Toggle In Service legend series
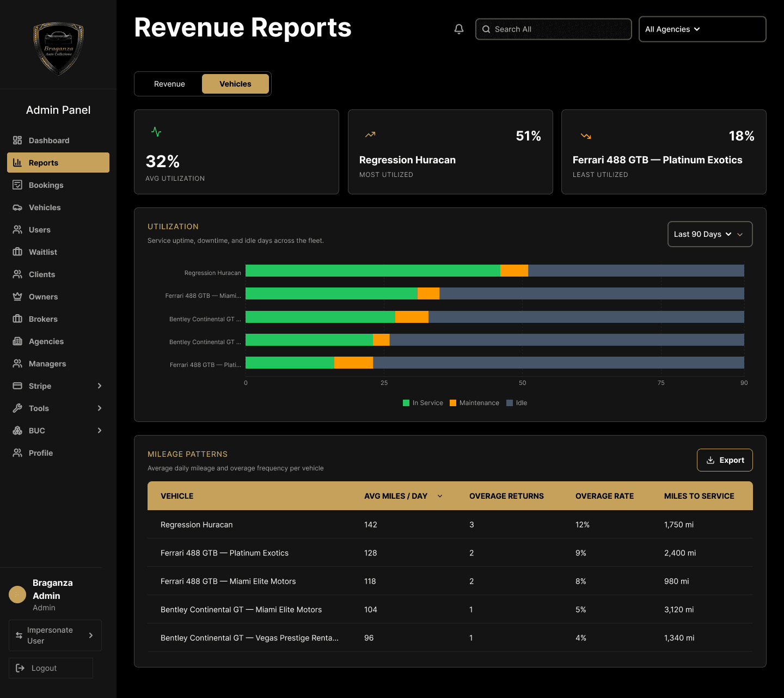784x698 pixels. coord(423,403)
